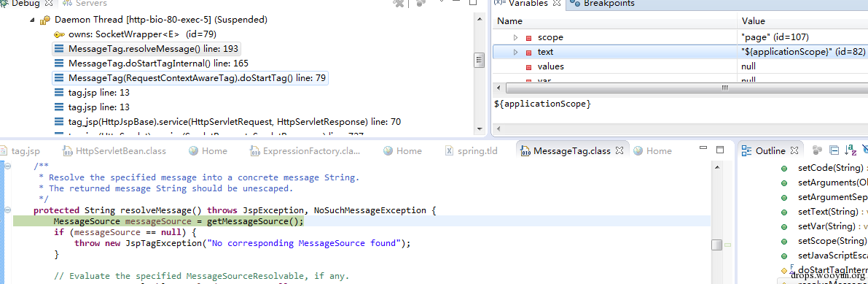Image resolution: width=868 pixels, height=284 pixels.
Task: Open Home tab right after HttpServletBean.class
Action: 208,151
